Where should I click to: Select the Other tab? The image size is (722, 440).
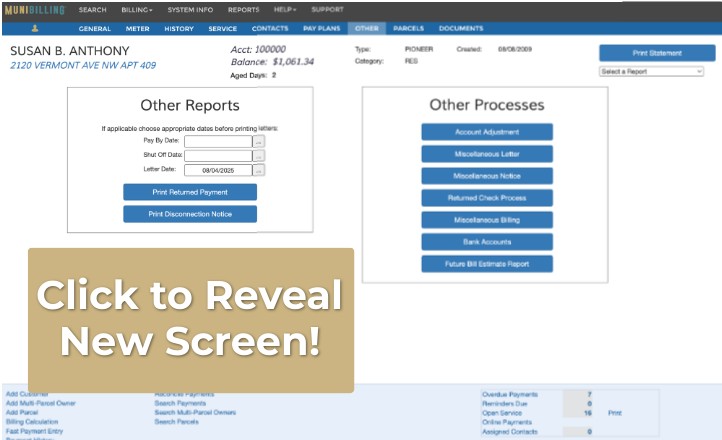click(x=367, y=29)
